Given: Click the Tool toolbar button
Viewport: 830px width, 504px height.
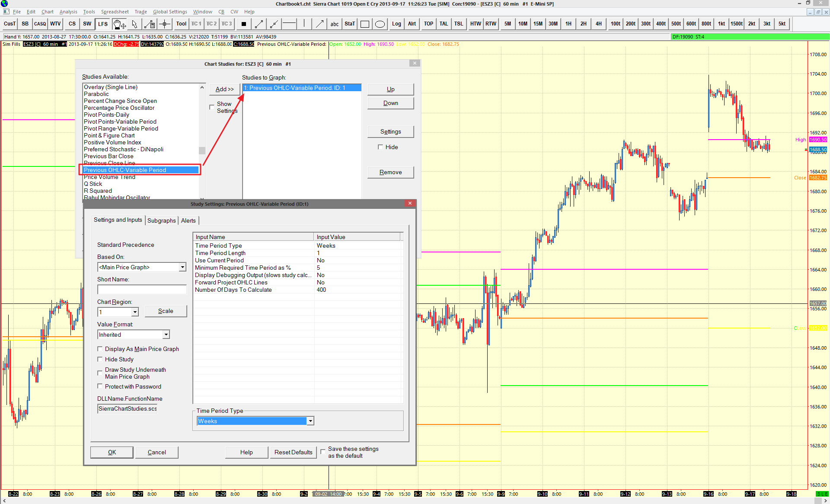Looking at the screenshot, I should pos(181,24).
